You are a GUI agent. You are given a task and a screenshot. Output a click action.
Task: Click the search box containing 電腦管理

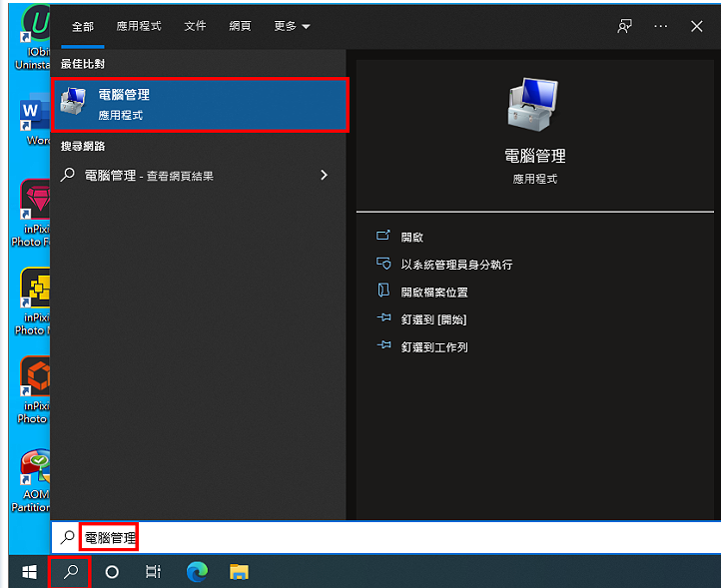pos(386,537)
